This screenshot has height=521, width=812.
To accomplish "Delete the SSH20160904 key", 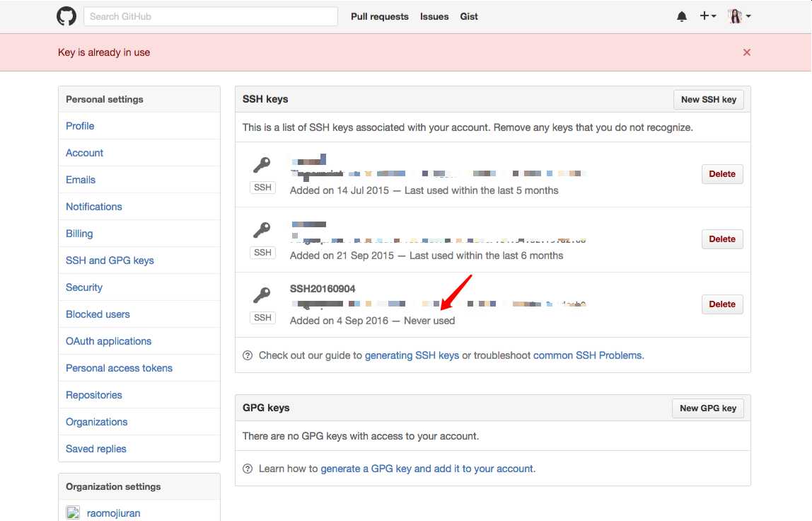I will (x=722, y=304).
